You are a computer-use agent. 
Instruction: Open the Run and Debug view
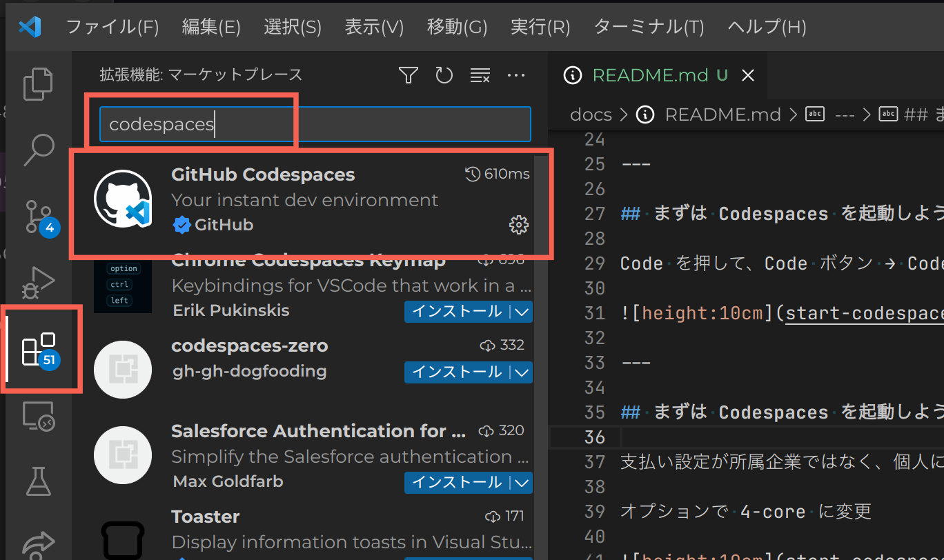38,282
